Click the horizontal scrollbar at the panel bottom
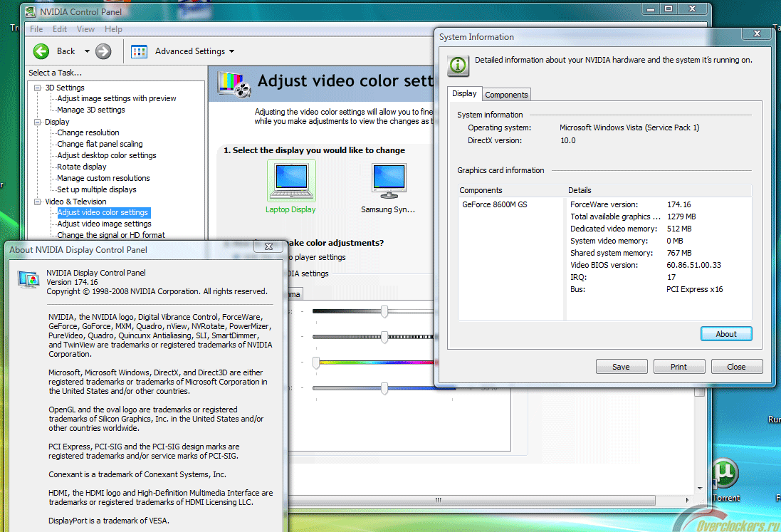The width and height of the screenshot is (781, 532). coord(438,500)
